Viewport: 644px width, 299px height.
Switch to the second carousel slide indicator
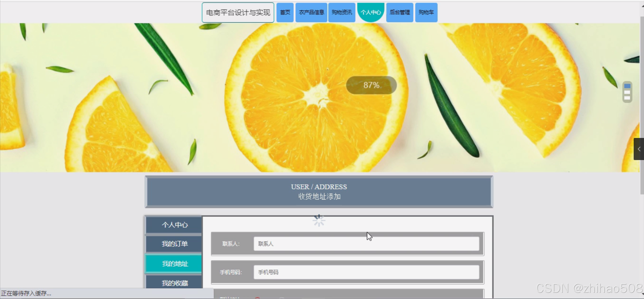(627, 92)
